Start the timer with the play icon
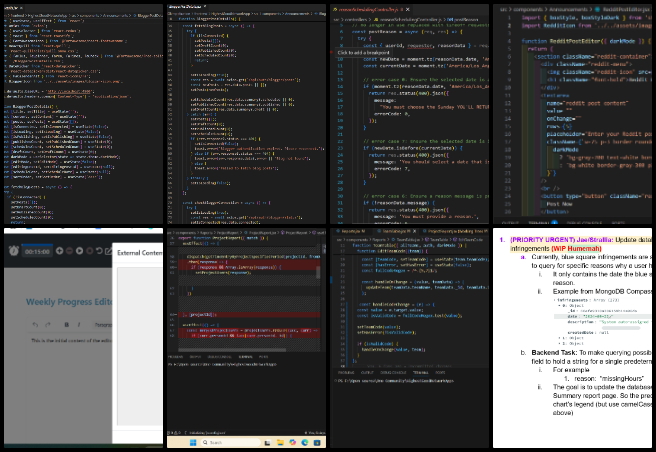The width and height of the screenshot is (656, 452). click(x=79, y=251)
